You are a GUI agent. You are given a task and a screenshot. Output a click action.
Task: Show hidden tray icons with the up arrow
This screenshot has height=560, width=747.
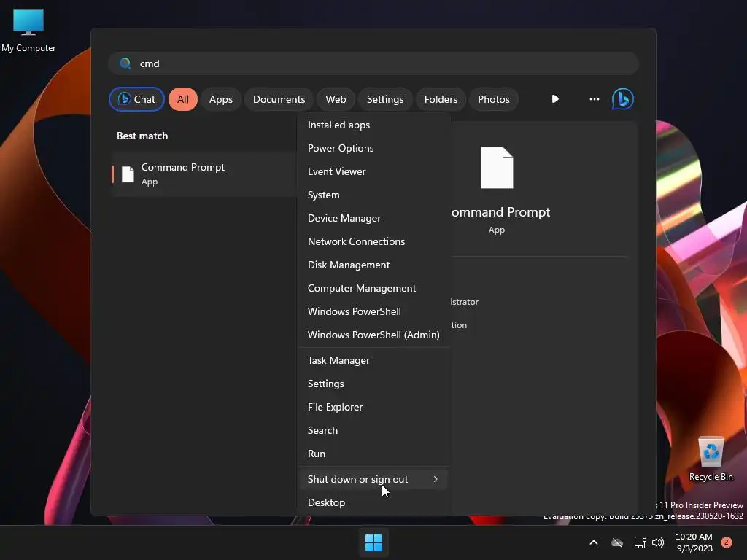pyautogui.click(x=594, y=542)
